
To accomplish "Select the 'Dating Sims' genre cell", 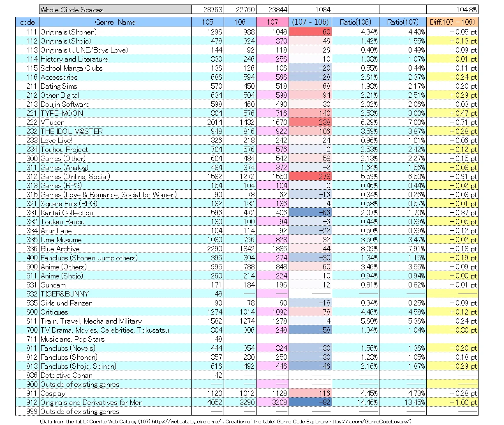I will coord(115,86).
